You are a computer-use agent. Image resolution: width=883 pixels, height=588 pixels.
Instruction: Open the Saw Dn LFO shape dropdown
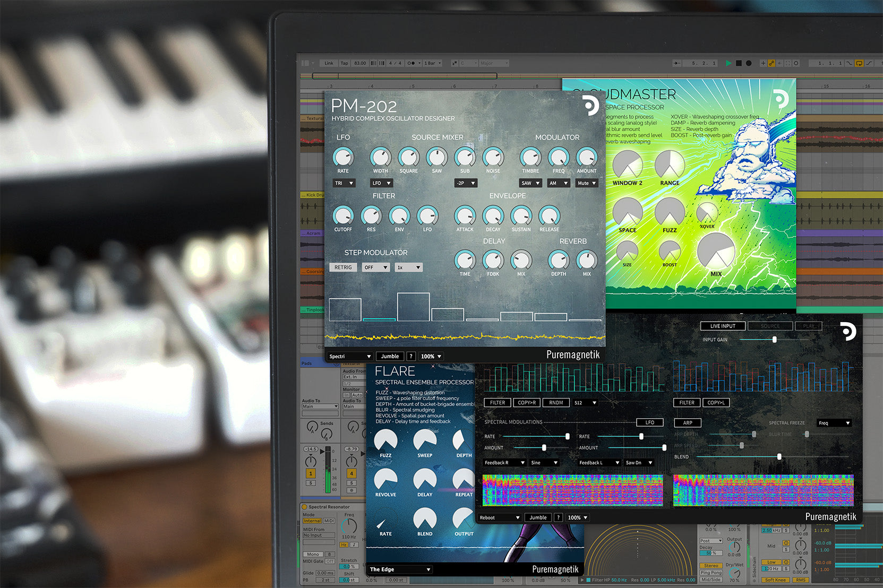point(639,463)
